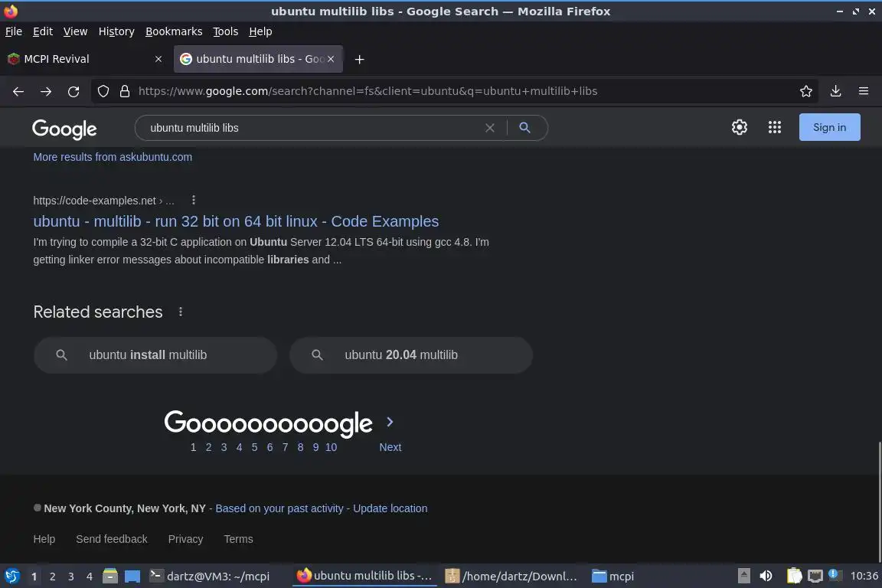The height and width of the screenshot is (588, 882).
Task: Reload the current Google page
Action: (73, 91)
